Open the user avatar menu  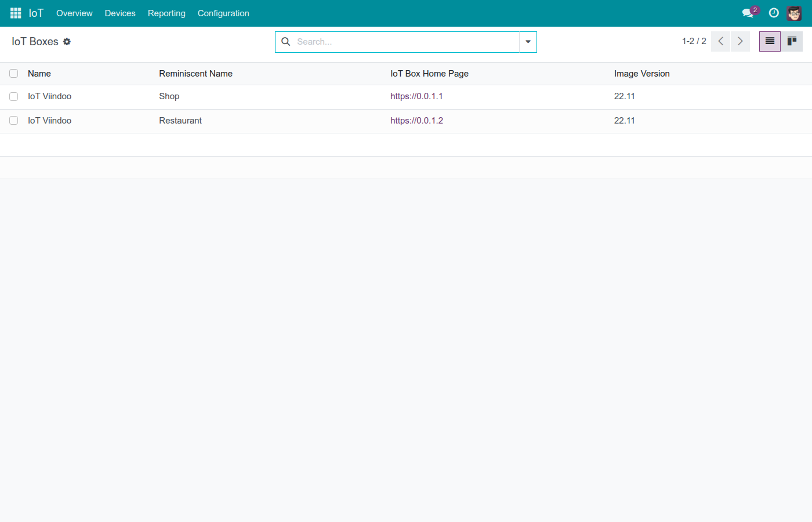pyautogui.click(x=794, y=13)
